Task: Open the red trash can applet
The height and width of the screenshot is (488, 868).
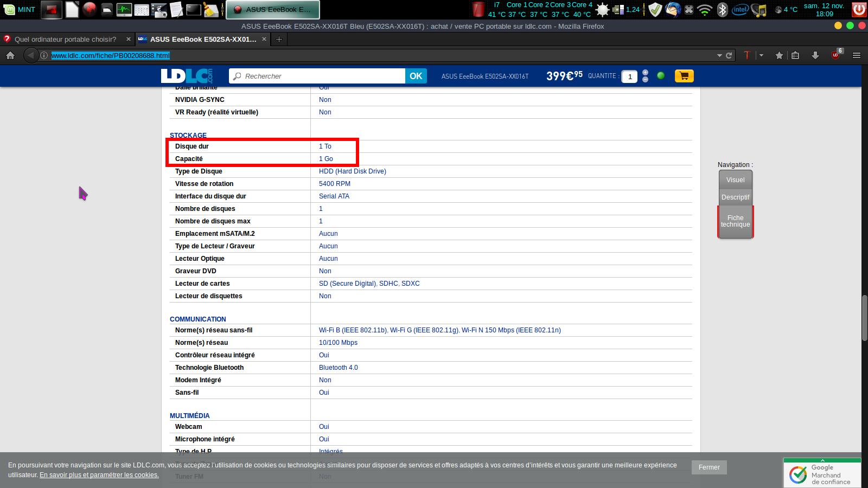Action: point(478,9)
